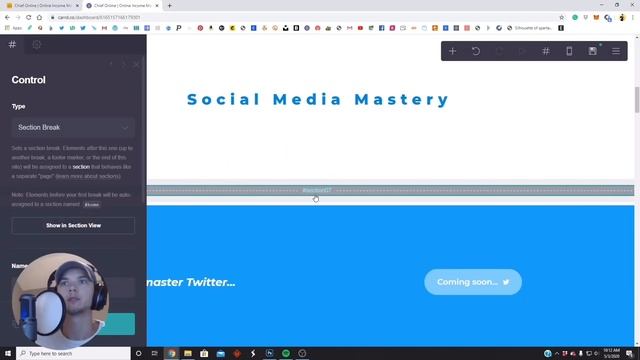The height and width of the screenshot is (360, 640).
Task: Open the Windows Start menu
Action: (8, 353)
